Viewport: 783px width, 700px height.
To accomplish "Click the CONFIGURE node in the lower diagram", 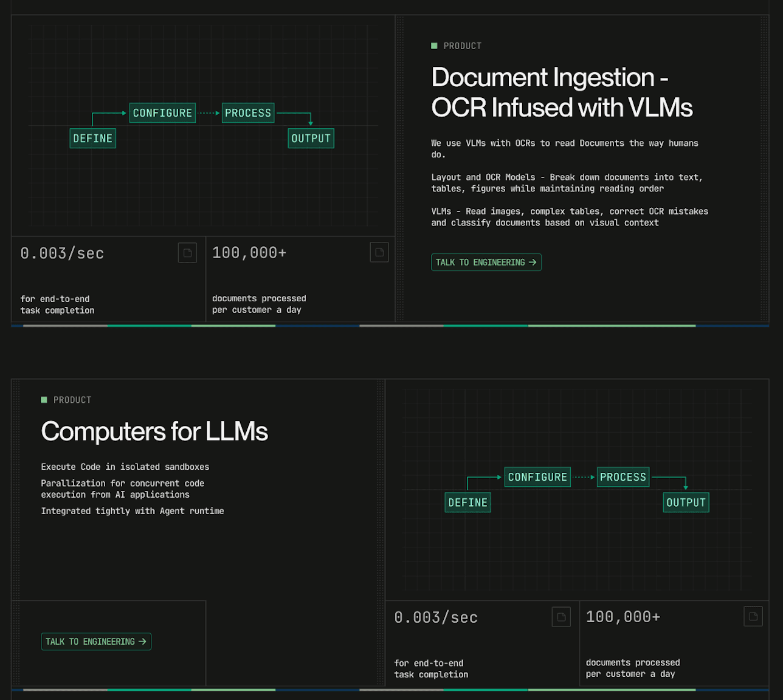I will click(x=537, y=477).
